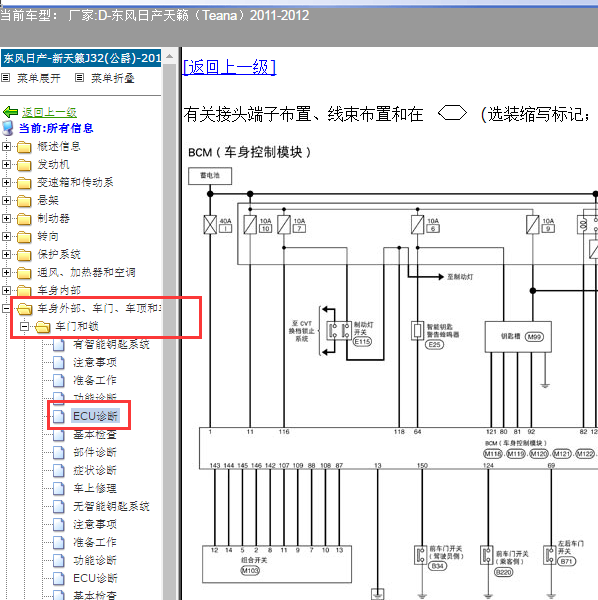Click folder icon for 发动机
Viewport: 598px width, 600px height.
click(x=24, y=165)
